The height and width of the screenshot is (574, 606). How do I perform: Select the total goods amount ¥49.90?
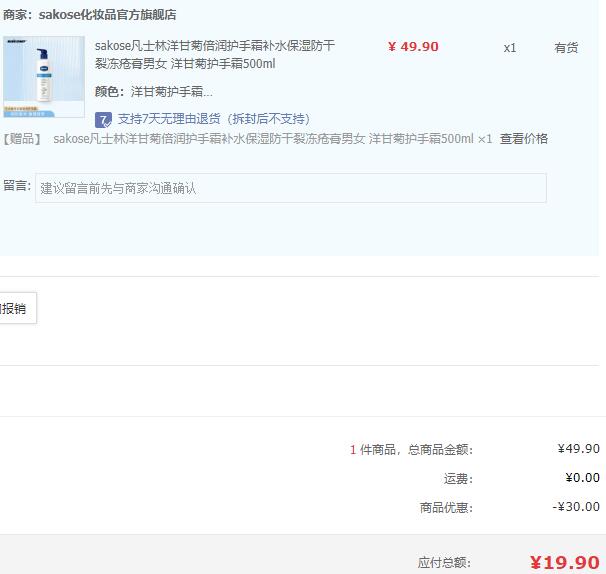pyautogui.click(x=579, y=449)
